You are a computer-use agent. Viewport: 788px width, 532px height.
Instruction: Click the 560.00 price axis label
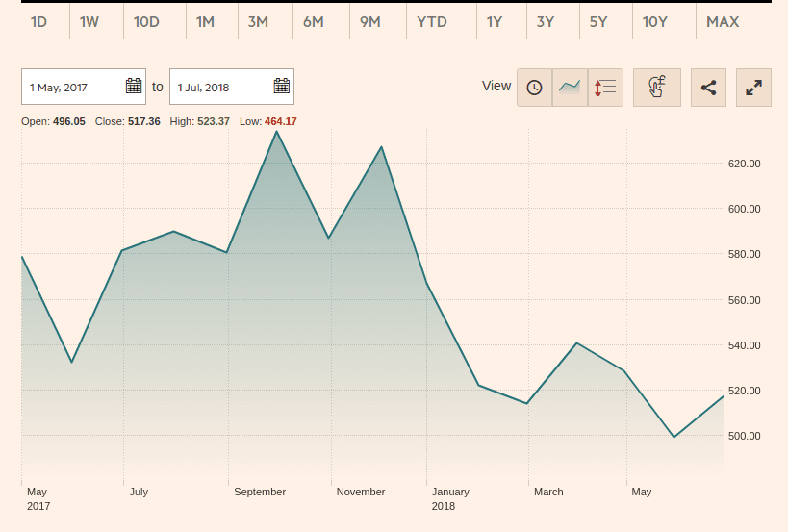(x=745, y=300)
